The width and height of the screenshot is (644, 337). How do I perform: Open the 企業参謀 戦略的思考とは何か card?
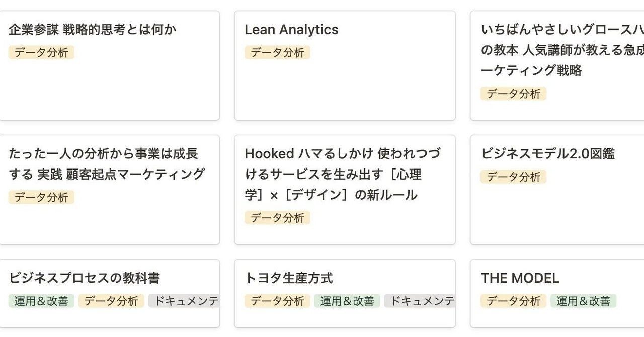(x=93, y=30)
